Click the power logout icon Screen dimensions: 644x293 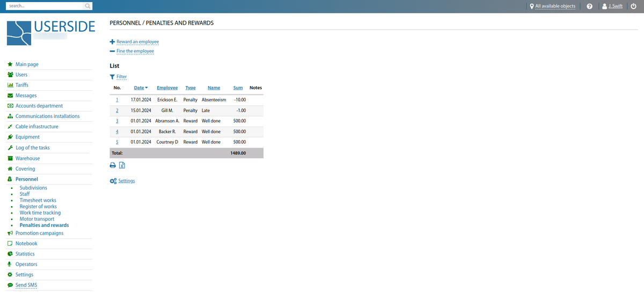tap(633, 6)
